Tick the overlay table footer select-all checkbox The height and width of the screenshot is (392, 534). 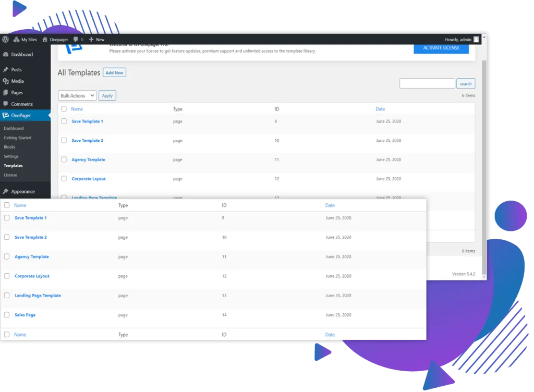(x=7, y=335)
